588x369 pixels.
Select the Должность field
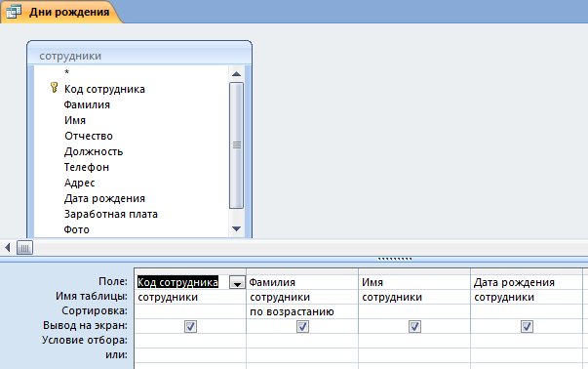pos(94,151)
